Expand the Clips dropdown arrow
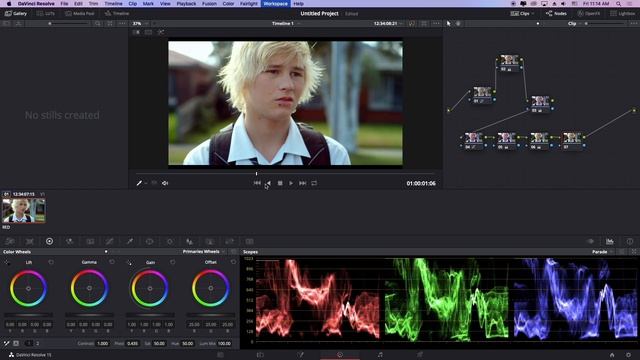 tap(533, 13)
